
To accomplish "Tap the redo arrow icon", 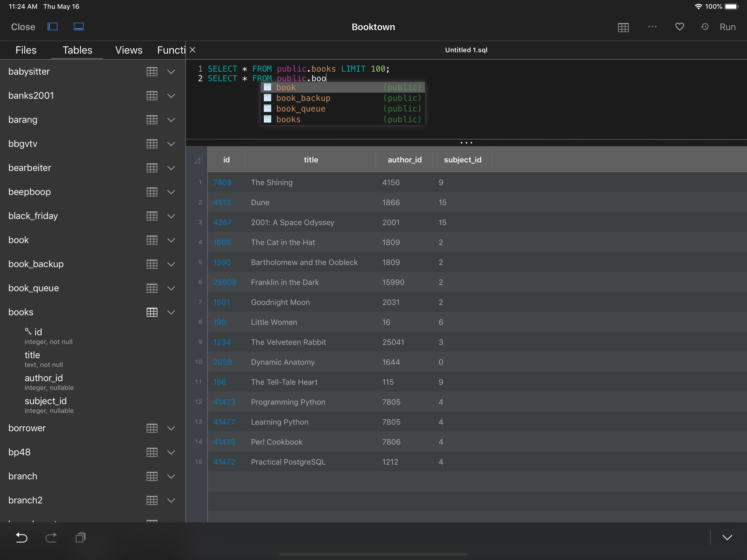I will pyautogui.click(x=51, y=537).
